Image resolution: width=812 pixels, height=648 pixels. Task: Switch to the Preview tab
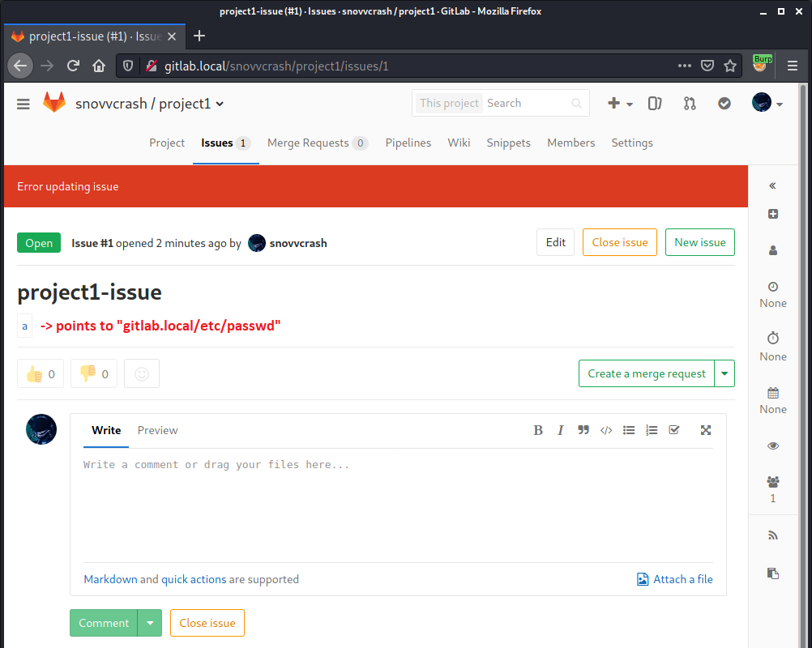157,430
